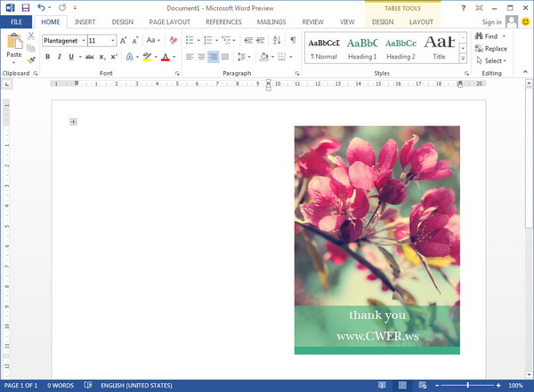534x392 pixels.
Task: Open the table move handle
Action: pos(73,122)
